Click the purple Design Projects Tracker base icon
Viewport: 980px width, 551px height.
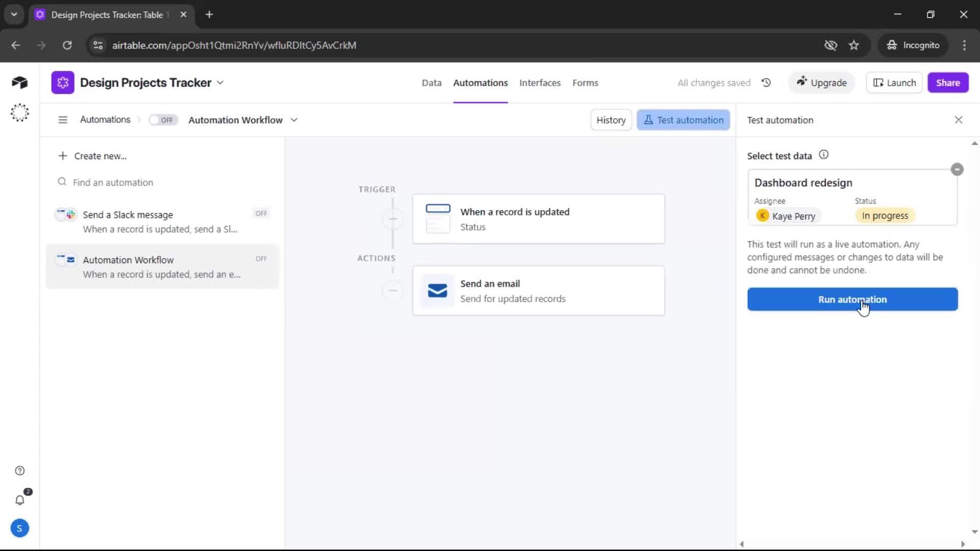click(63, 83)
